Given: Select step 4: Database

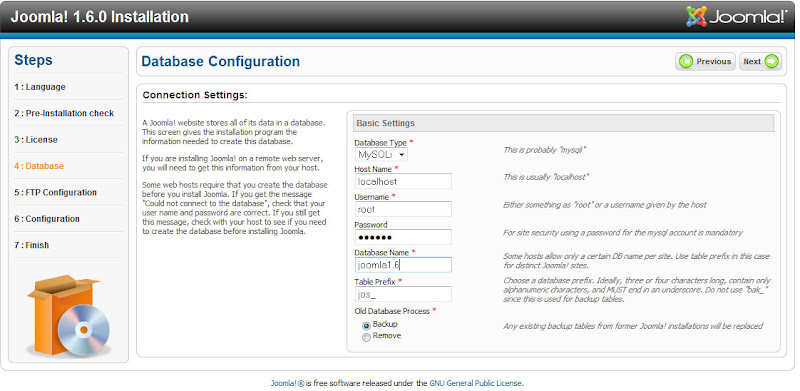Looking at the screenshot, I should [39, 166].
